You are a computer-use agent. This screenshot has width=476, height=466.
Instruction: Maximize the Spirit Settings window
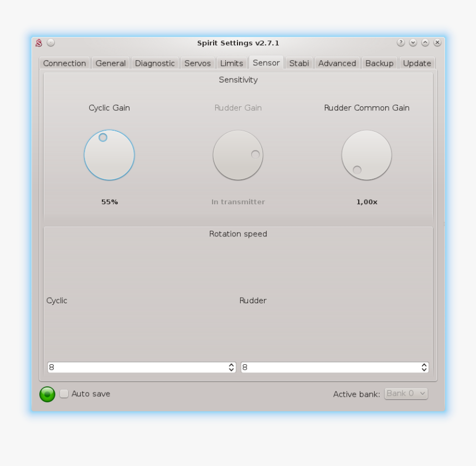(425, 43)
